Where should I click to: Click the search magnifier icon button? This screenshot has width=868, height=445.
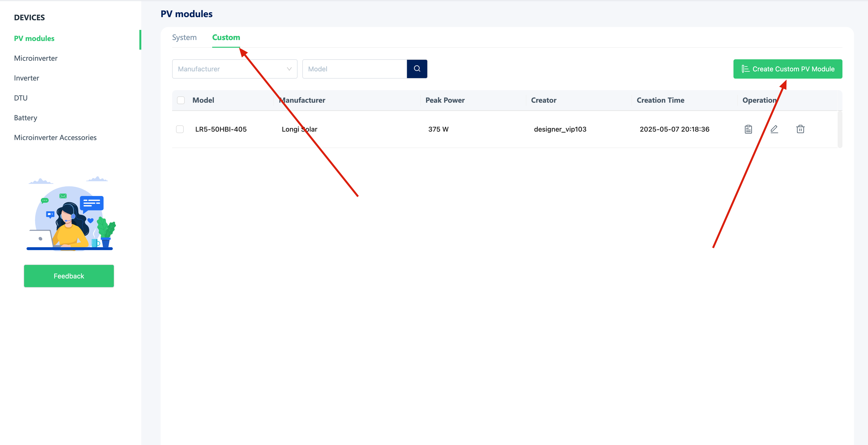(x=417, y=69)
